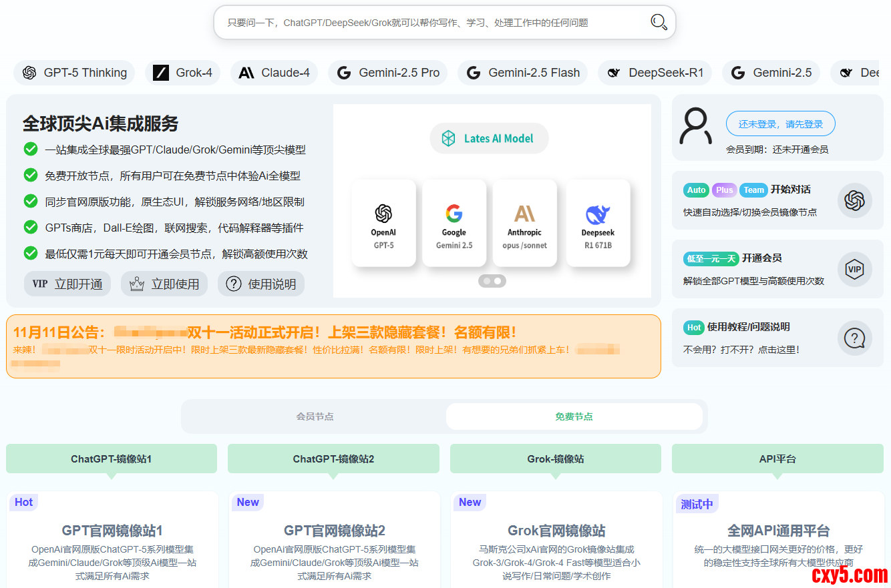Click the OpenAI icon beside 开始对话
Image resolution: width=891 pixels, height=588 pixels.
pos(855,200)
